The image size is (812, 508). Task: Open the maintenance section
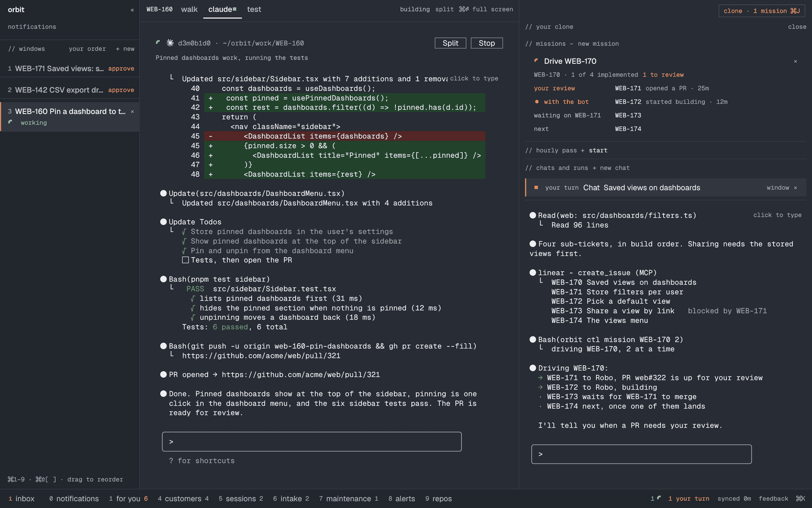coord(349,499)
